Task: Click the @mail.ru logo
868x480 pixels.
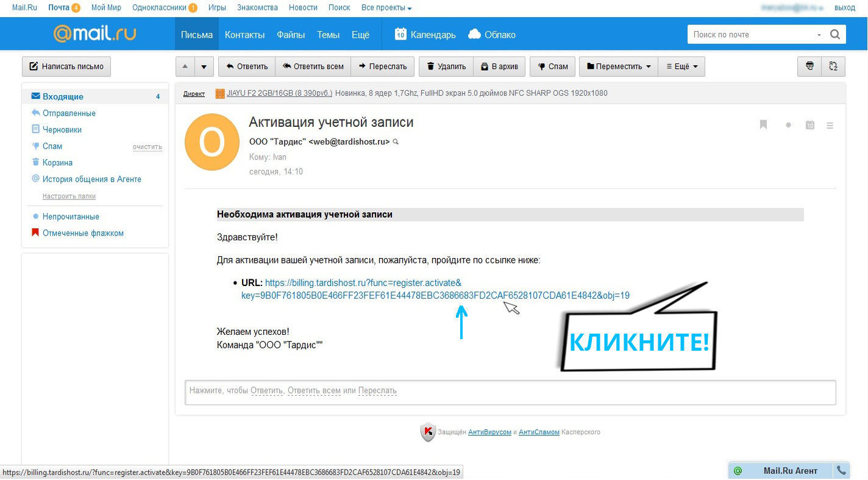Action: point(94,34)
